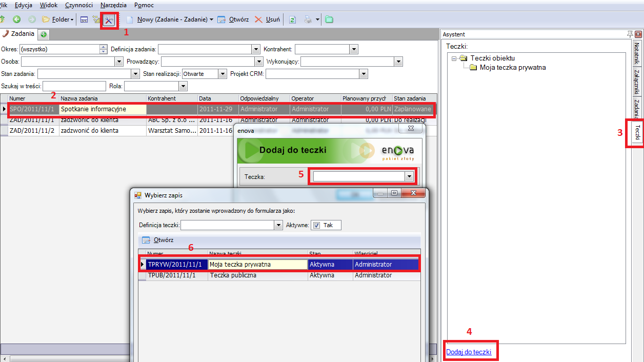Open the Definicja teczki dropdown in Wybierz zapis
Screen dimensions: 644x362
click(x=278, y=225)
